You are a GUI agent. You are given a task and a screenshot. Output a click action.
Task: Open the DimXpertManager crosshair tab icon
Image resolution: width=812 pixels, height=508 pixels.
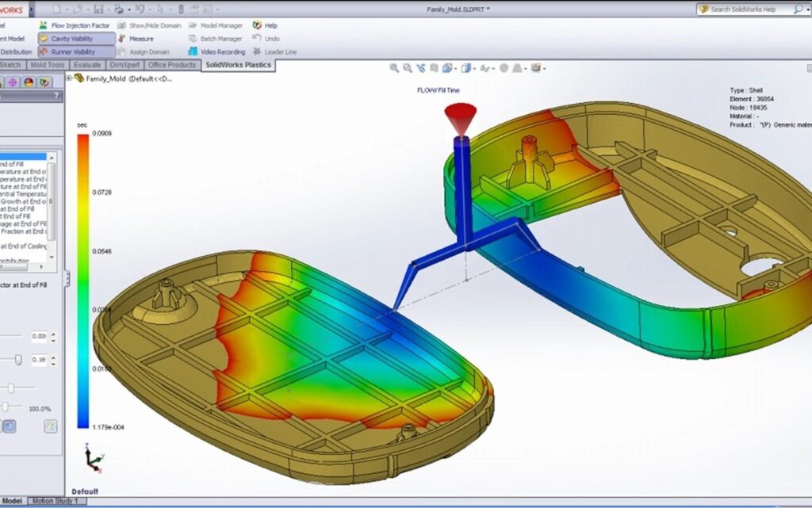(13, 82)
